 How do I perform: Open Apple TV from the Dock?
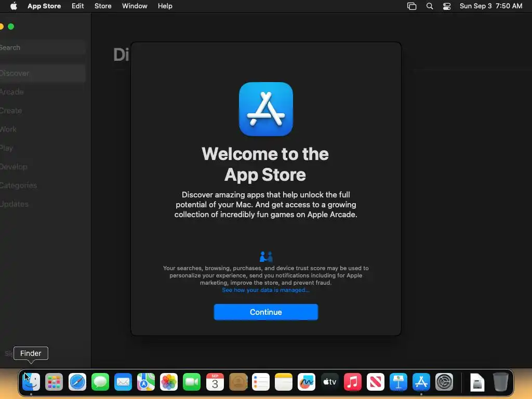[330, 382]
